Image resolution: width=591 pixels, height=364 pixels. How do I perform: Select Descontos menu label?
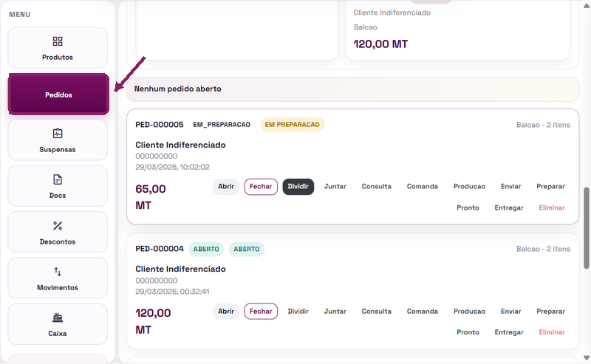coord(58,242)
